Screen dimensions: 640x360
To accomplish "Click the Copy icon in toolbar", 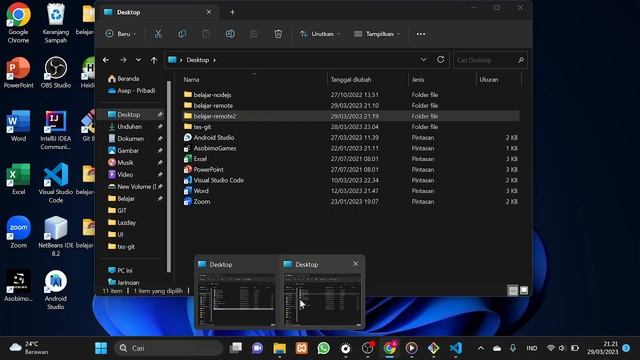I will click(x=182, y=34).
